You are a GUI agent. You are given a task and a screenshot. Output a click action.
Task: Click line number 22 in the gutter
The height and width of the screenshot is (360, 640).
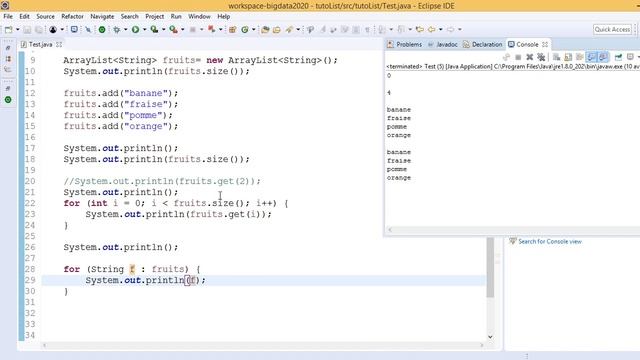[30, 203]
